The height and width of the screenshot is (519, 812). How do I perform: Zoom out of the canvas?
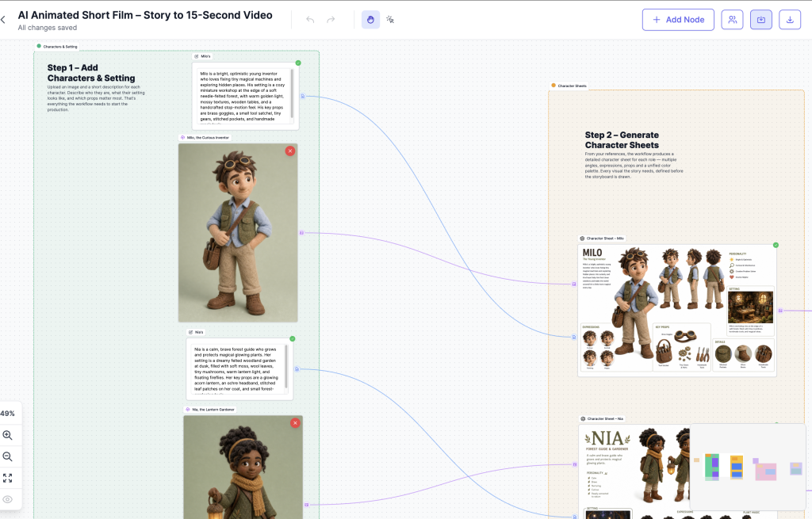pos(8,456)
